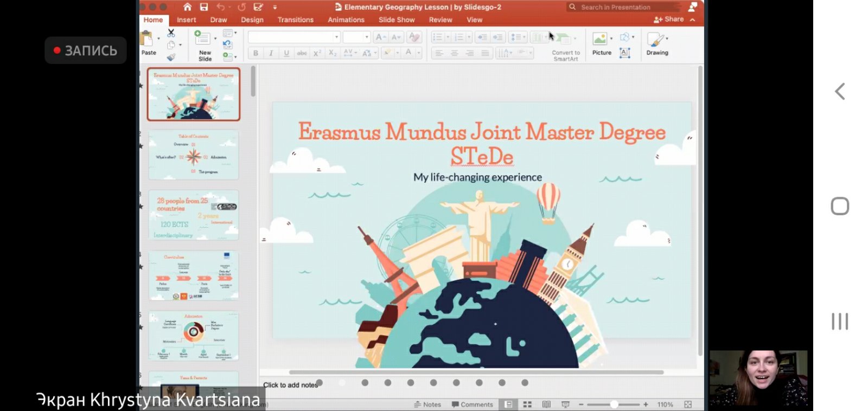Toggle Strikethrough formatting
The height and width of the screenshot is (411, 868).
pyautogui.click(x=302, y=53)
